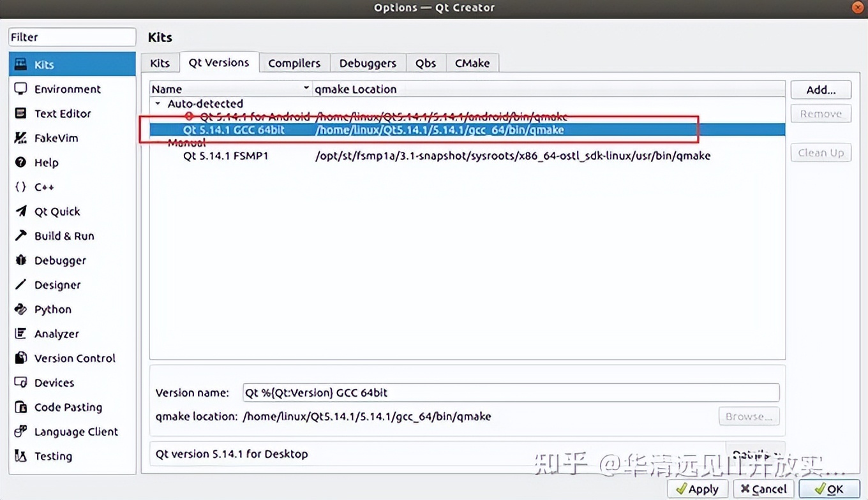Viewport: 868px width, 500px height.
Task: Open Build & Run settings
Action: pyautogui.click(x=62, y=235)
